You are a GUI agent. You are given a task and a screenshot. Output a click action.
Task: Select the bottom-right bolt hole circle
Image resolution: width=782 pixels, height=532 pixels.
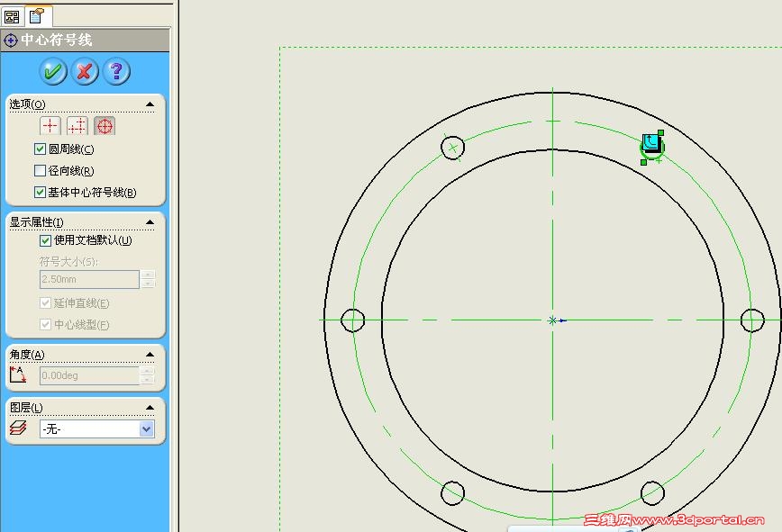tap(652, 493)
